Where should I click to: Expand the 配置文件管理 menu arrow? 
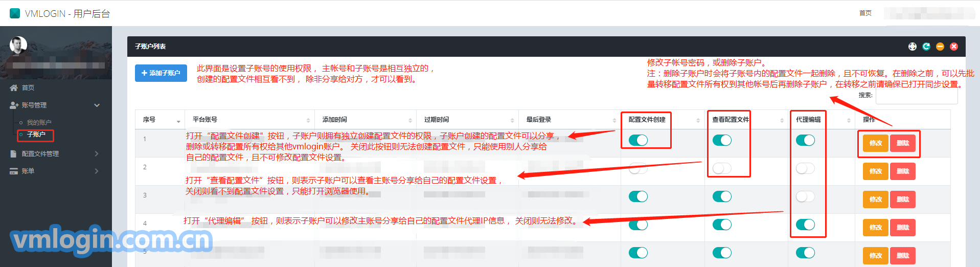(97, 153)
